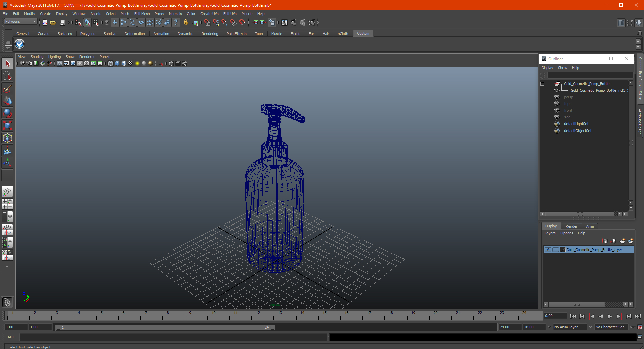Viewport: 644px width, 349px height.
Task: Toggle Snap to grids magnet
Action: (207, 22)
